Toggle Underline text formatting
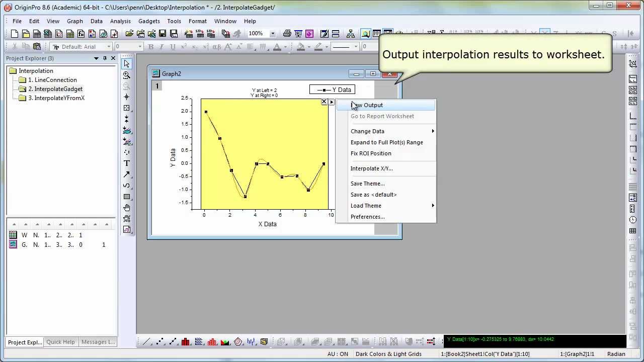 tap(173, 47)
